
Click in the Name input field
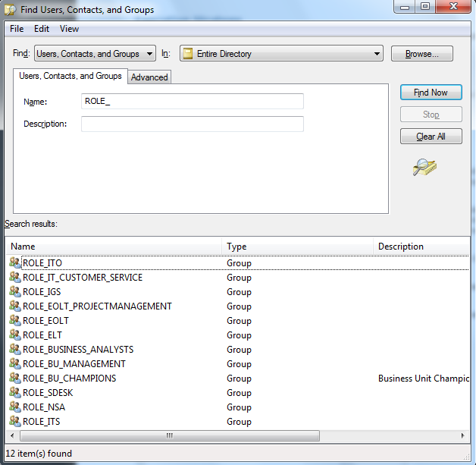click(x=193, y=101)
